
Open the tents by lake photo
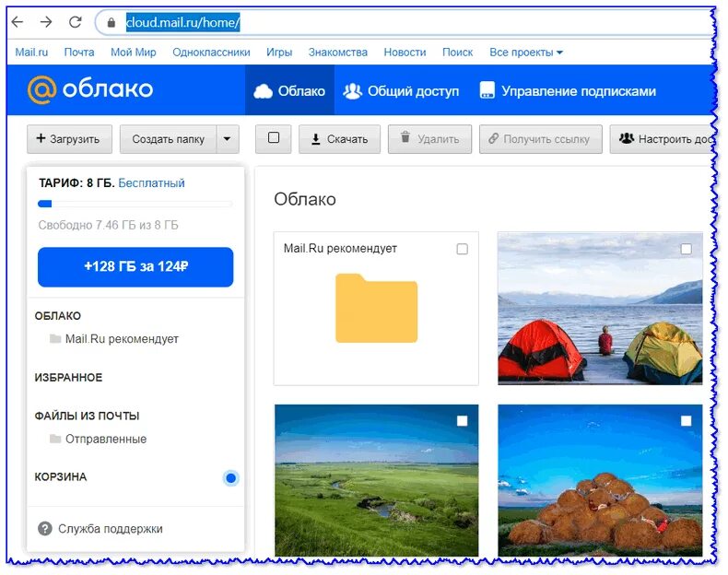tap(600, 308)
